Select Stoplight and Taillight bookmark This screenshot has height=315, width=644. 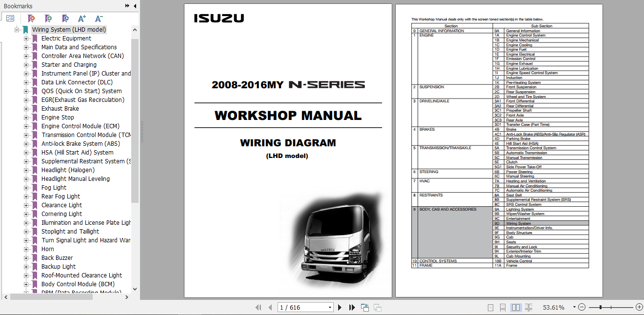coord(70,232)
